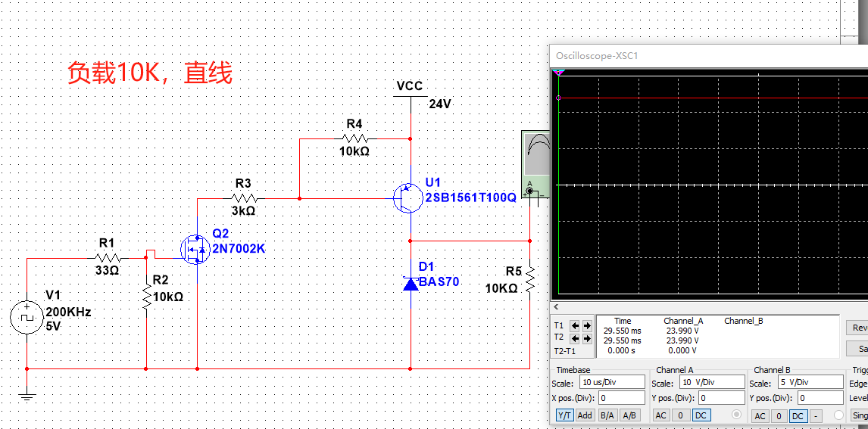This screenshot has width=868, height=429.
Task: Click the 2N7002K part label
Action: click(239, 249)
